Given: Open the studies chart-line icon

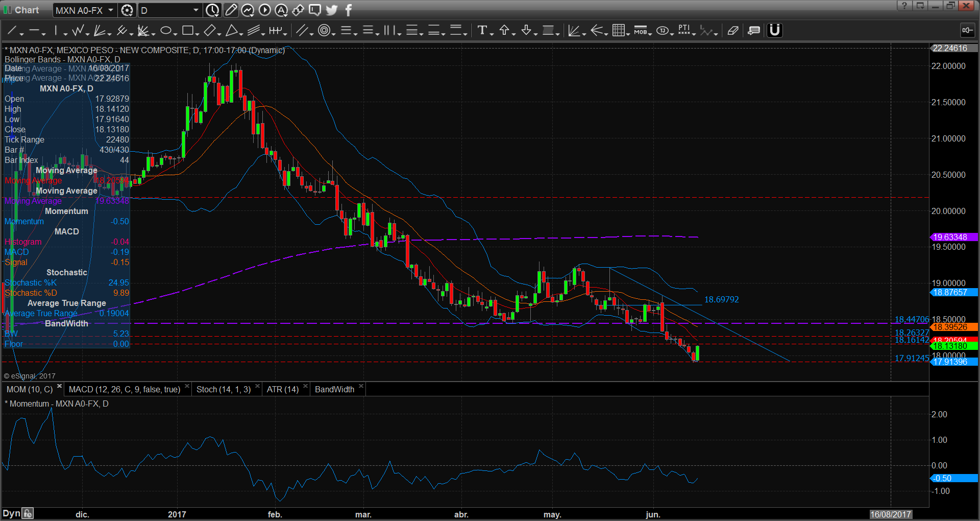Looking at the screenshot, I should pyautogui.click(x=248, y=10).
